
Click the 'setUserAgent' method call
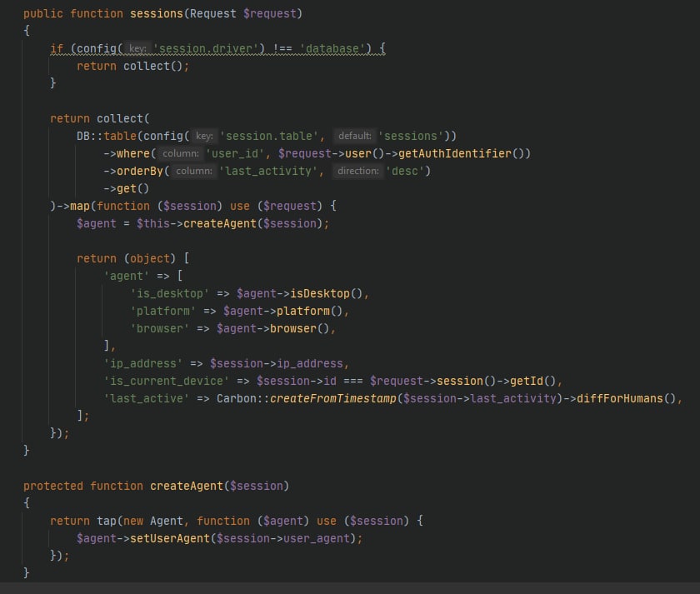pyautogui.click(x=170, y=539)
